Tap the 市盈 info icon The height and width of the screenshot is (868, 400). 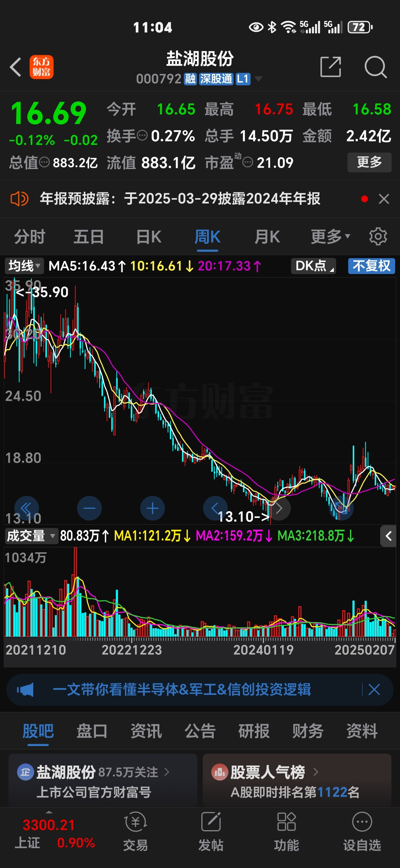click(248, 162)
